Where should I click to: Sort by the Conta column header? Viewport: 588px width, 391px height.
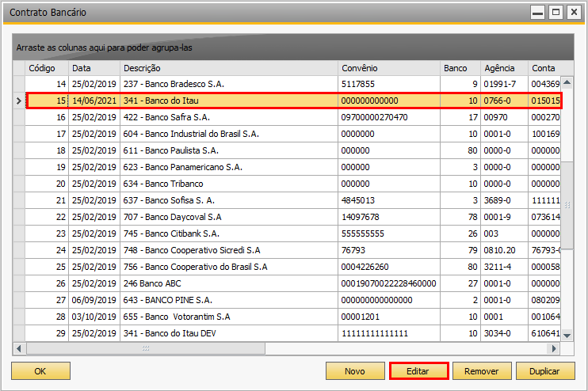(551, 68)
